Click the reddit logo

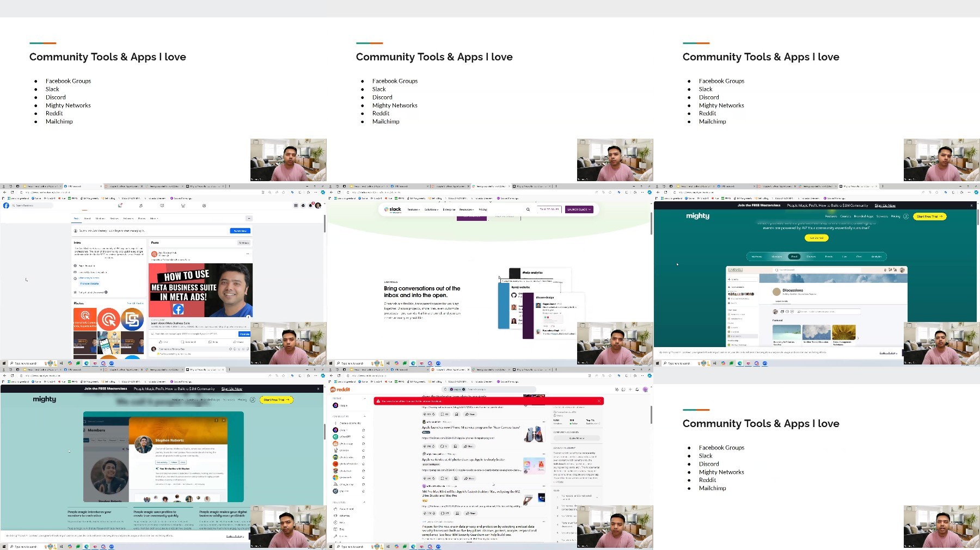(x=340, y=390)
